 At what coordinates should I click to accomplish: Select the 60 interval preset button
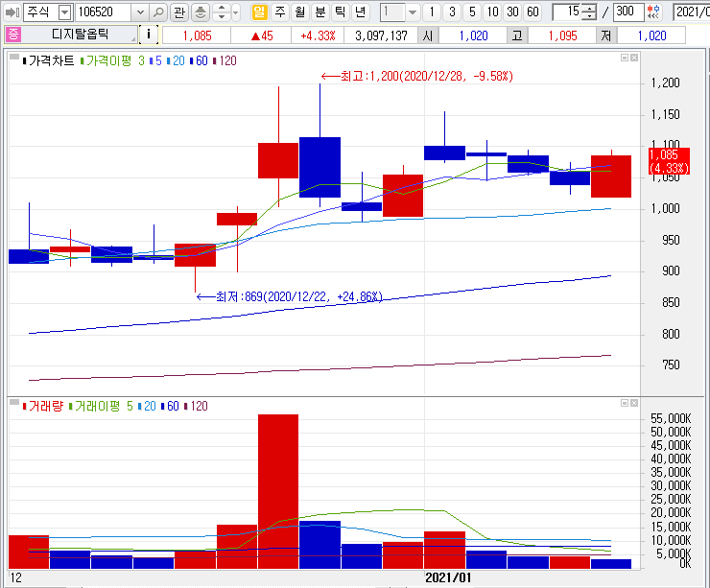pos(532,12)
